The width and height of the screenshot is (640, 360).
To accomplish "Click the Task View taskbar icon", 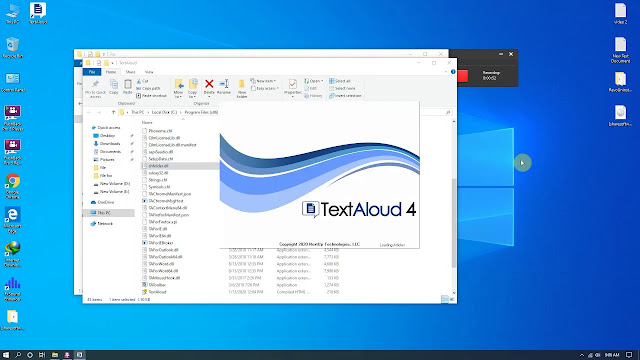I will [x=42, y=355].
